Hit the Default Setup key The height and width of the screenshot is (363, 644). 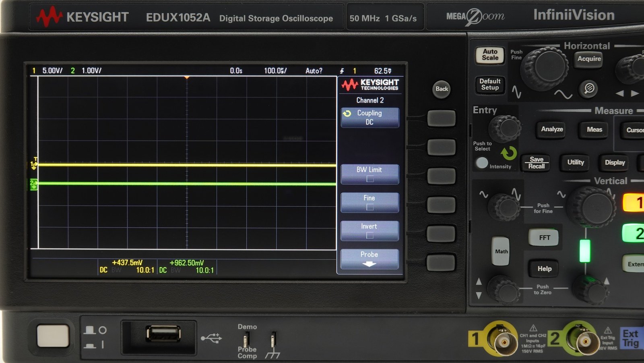tap(490, 85)
